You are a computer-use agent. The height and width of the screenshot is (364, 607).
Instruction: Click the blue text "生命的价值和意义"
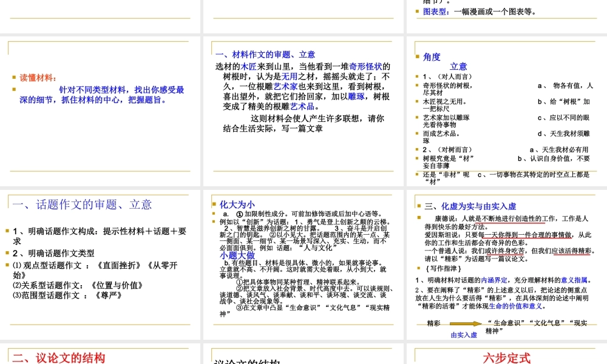click(515, 306)
